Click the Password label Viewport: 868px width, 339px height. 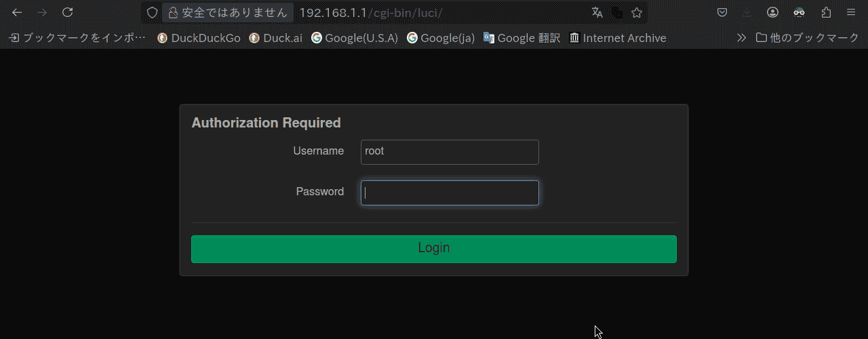pyautogui.click(x=319, y=192)
